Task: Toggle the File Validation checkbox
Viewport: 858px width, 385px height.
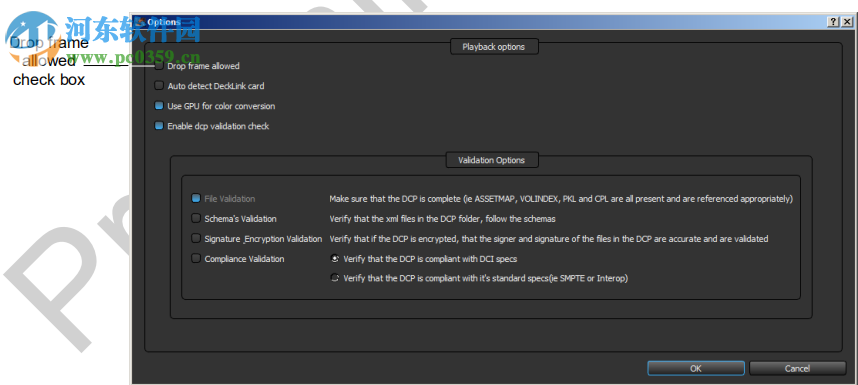Action: click(196, 199)
